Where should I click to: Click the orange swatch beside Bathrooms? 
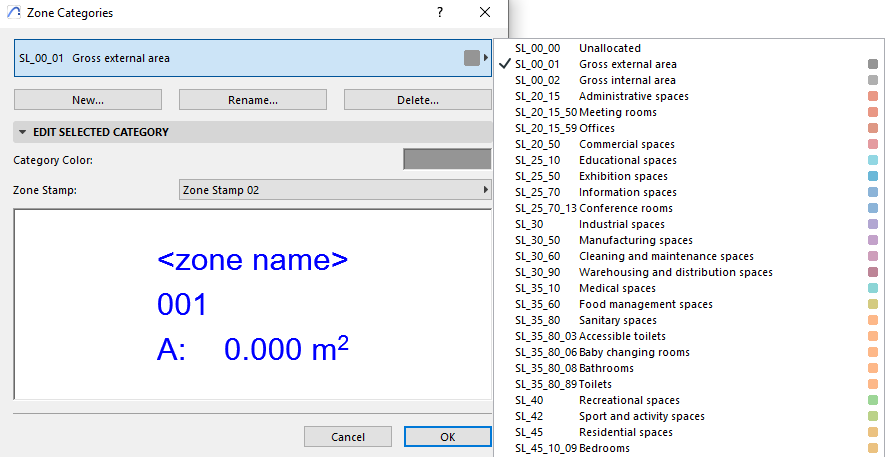coord(873,368)
